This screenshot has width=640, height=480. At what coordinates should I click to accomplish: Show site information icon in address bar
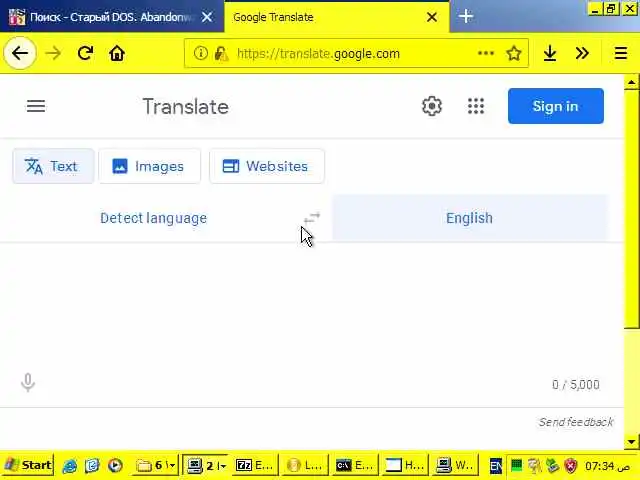coord(200,53)
